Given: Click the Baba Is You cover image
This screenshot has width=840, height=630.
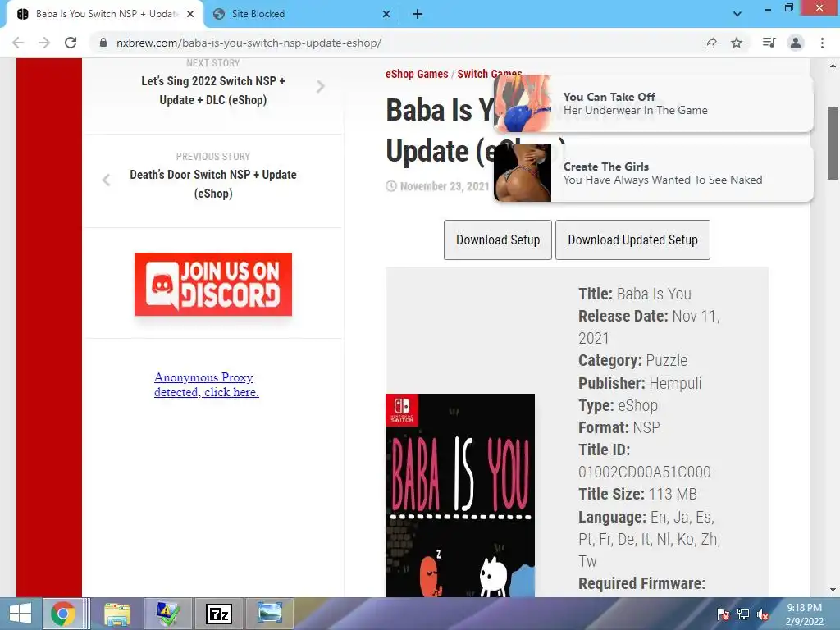Looking at the screenshot, I should click(460, 495).
